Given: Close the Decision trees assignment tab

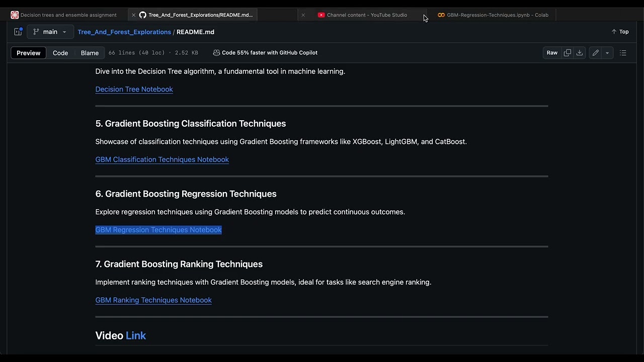Looking at the screenshot, I should [x=133, y=15].
